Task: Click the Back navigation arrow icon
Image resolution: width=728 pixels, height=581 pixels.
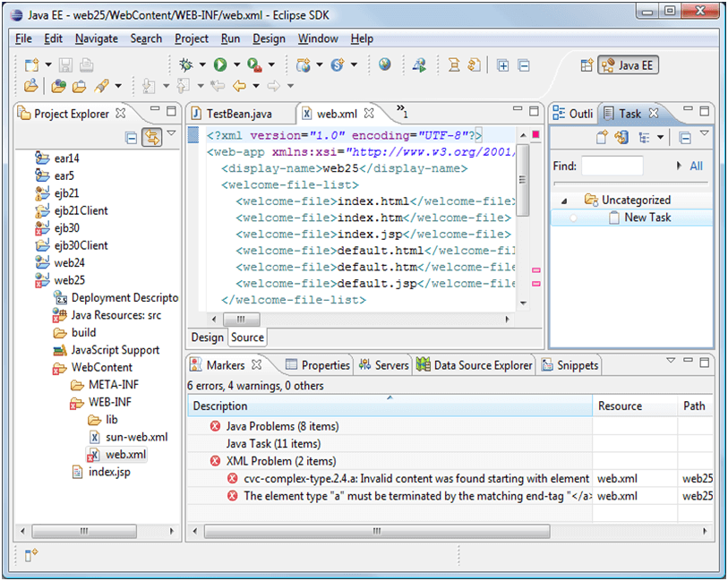Action: coord(240,86)
